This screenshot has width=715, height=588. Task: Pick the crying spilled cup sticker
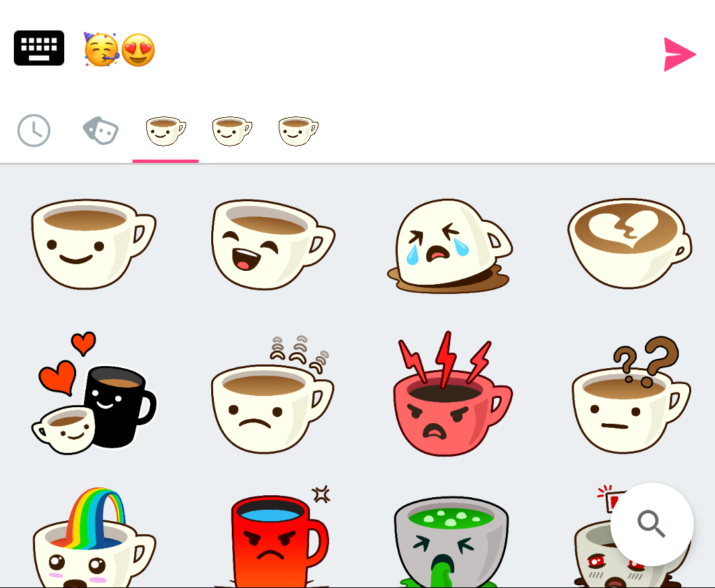pyautogui.click(x=450, y=246)
